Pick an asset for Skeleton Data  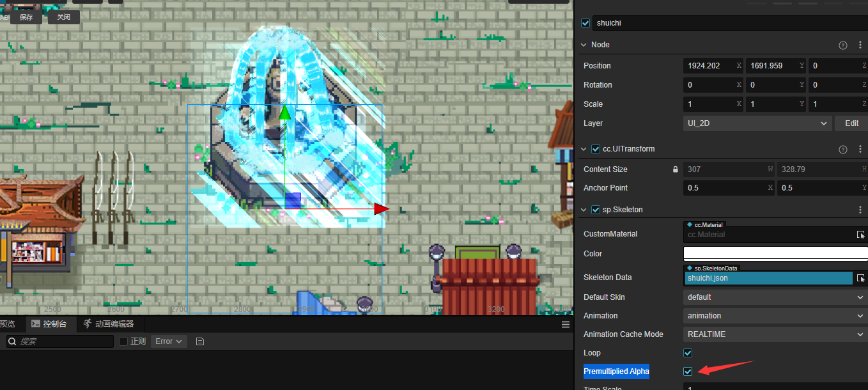861,278
